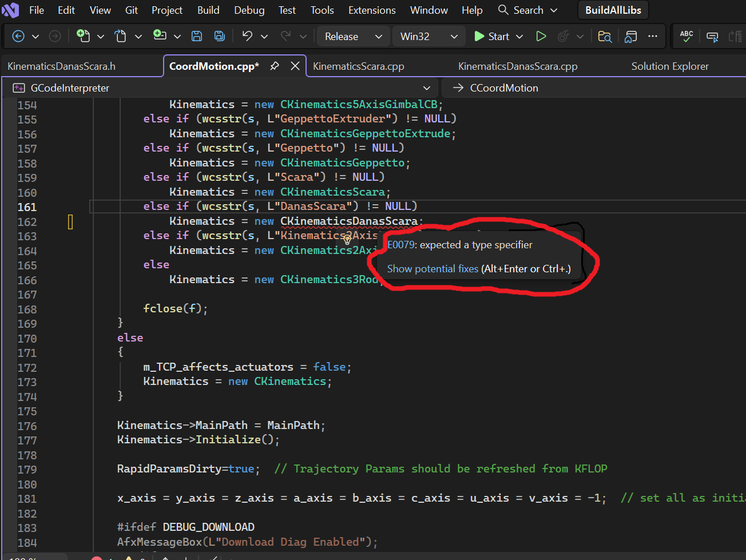Click the Undo arrow icon
This screenshot has width=746, height=560.
click(247, 37)
